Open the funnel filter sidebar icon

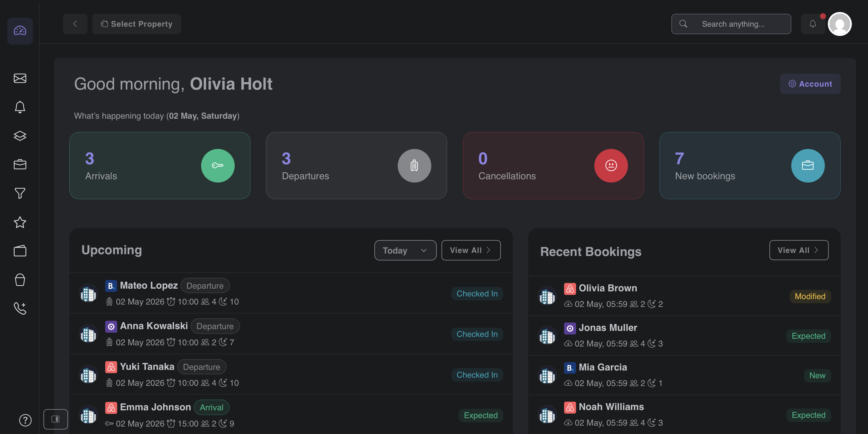(20, 193)
